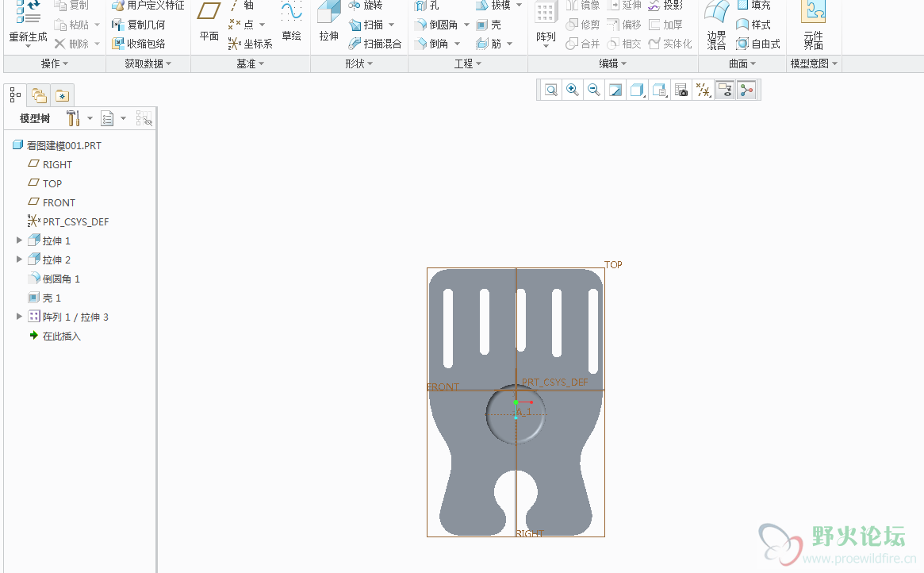Image resolution: width=924 pixels, height=573 pixels.
Task: Select the 壳 (Shell) tool
Action: (489, 25)
